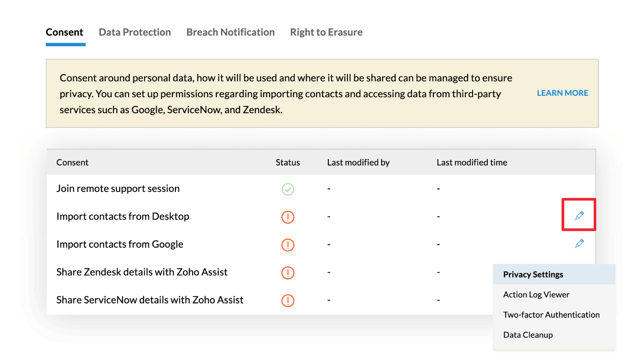
Task: Click the LEARN MORE link
Action: click(x=562, y=93)
